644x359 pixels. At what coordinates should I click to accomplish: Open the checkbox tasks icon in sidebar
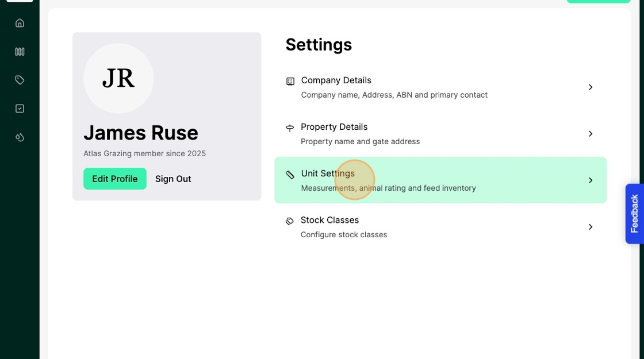pyautogui.click(x=20, y=109)
